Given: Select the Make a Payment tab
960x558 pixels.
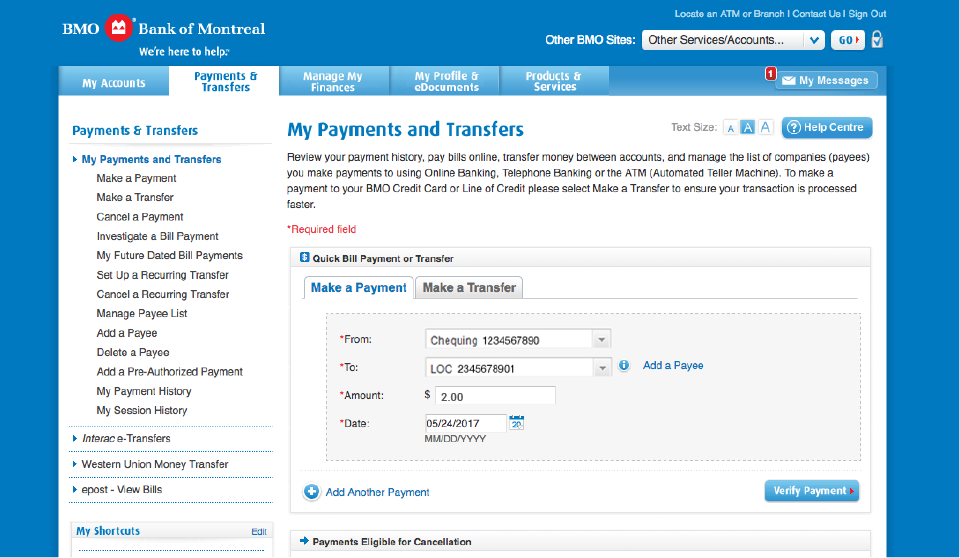Looking at the screenshot, I should click(x=359, y=287).
